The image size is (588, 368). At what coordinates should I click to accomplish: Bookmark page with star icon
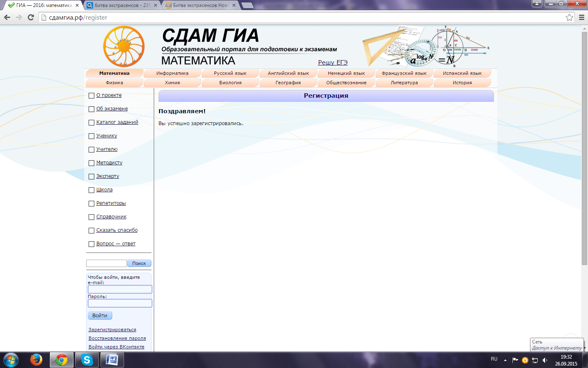tap(569, 17)
